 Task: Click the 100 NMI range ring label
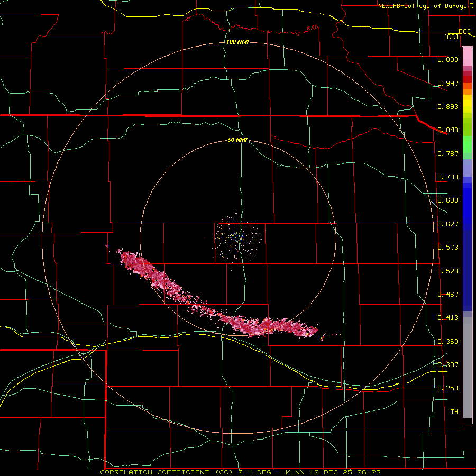pos(237,42)
